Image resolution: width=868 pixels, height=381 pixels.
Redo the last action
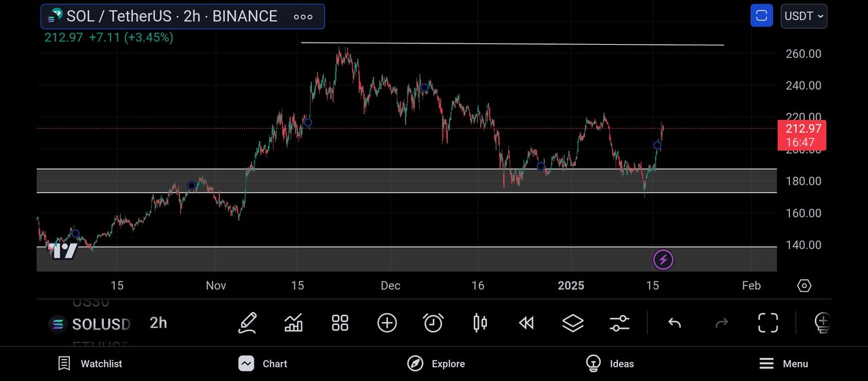click(722, 323)
